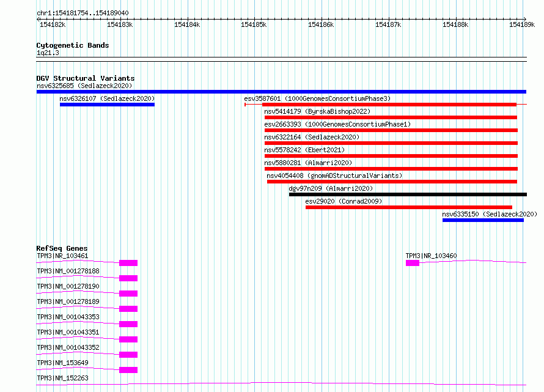This screenshot has width=544, height=392.
Task: Click nsv6335150 (Sedlazeck2020) variant label
Action: pos(490,214)
